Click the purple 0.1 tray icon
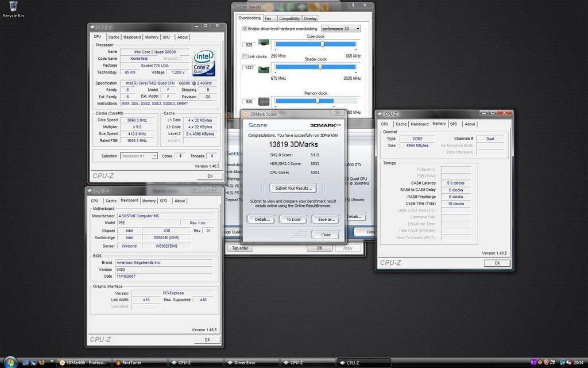 533,362
